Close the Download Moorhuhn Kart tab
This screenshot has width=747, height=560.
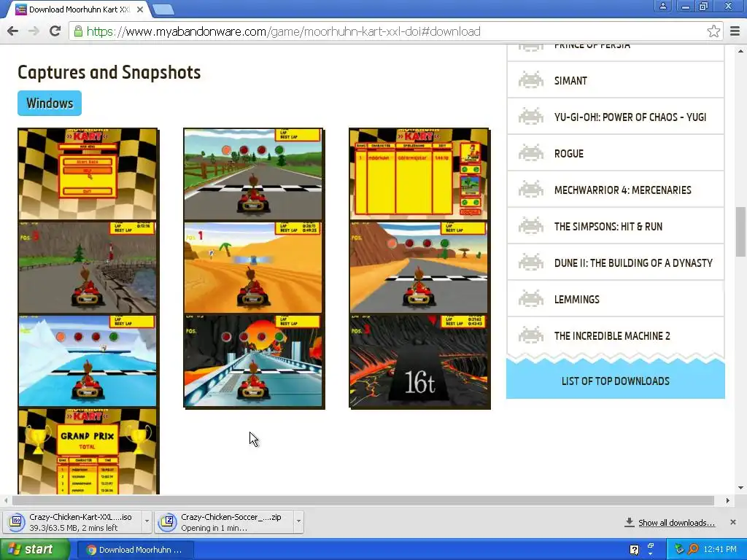[x=140, y=9]
